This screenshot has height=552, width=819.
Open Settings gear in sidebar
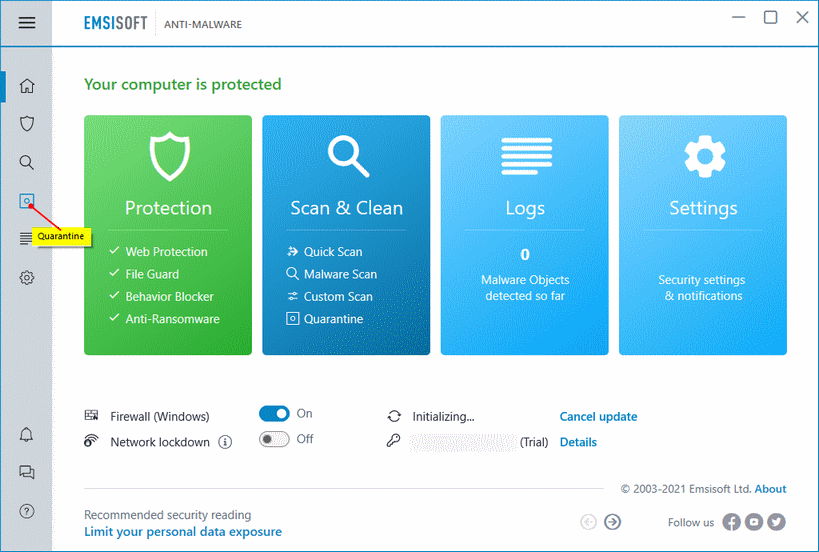tap(27, 277)
